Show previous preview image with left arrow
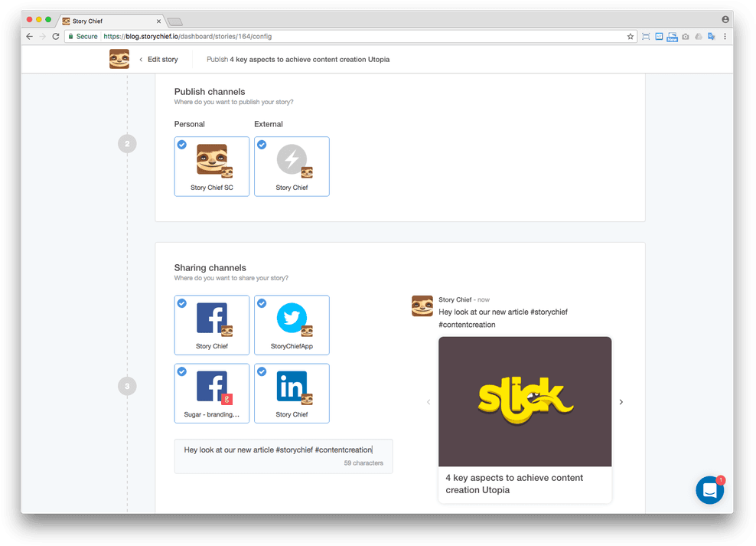 429,402
